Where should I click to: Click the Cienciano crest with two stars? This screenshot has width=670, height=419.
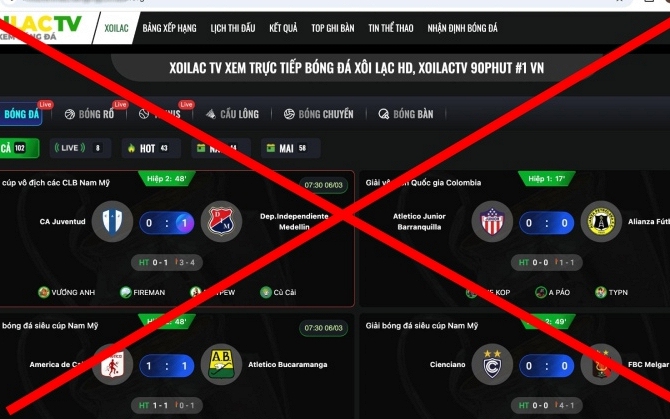[x=492, y=364]
